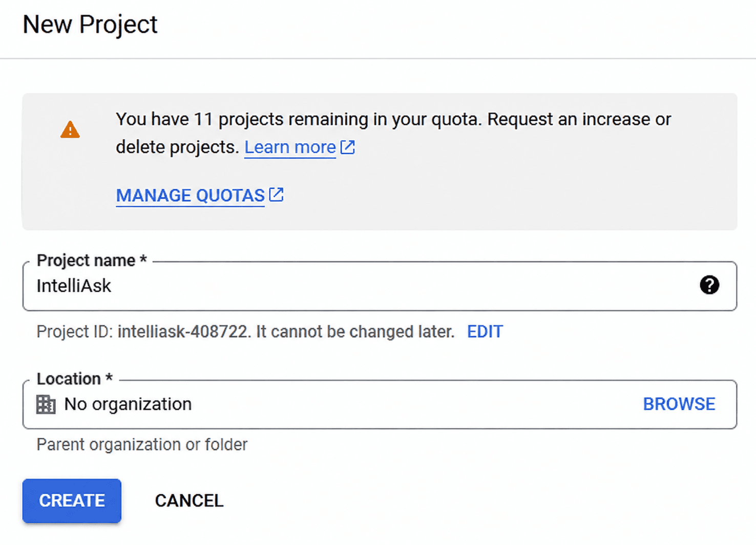Select the Location field showing No organization
This screenshot has width=756, height=545.
tap(380, 404)
